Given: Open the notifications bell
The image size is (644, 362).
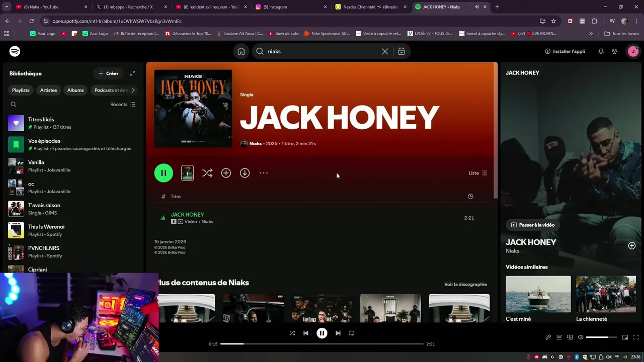Looking at the screenshot, I should [601, 51].
